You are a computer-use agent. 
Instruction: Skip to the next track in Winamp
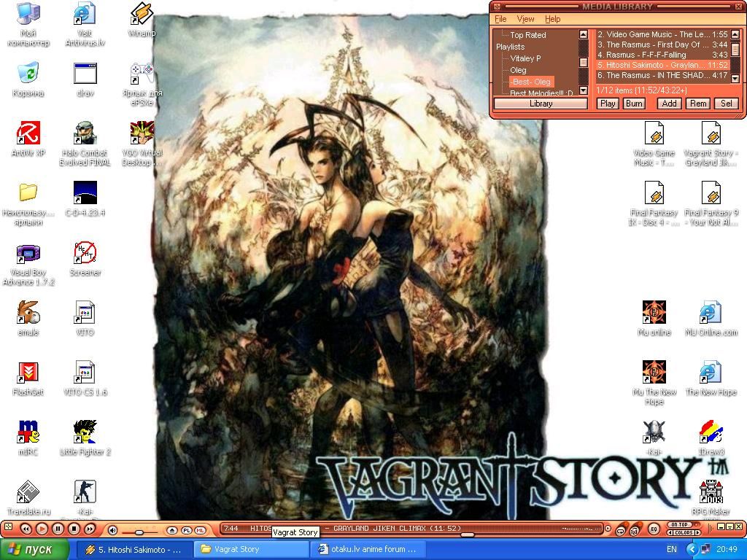tap(90, 529)
